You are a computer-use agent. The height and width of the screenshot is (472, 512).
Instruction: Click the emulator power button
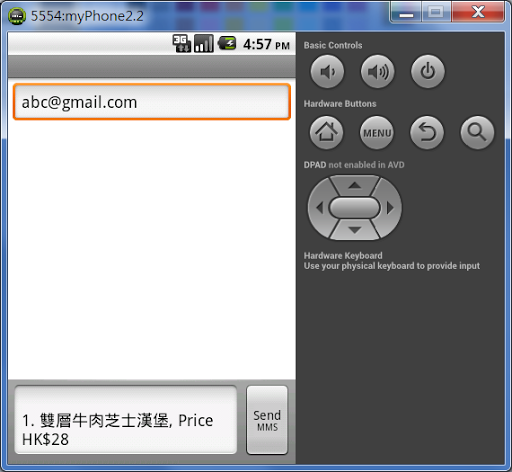coord(428,72)
